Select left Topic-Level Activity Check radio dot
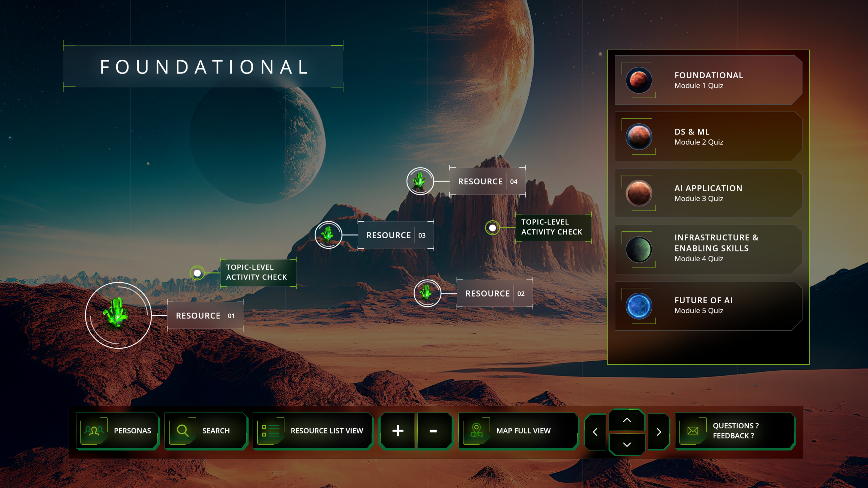Screen dimensions: 868x488 197,273
